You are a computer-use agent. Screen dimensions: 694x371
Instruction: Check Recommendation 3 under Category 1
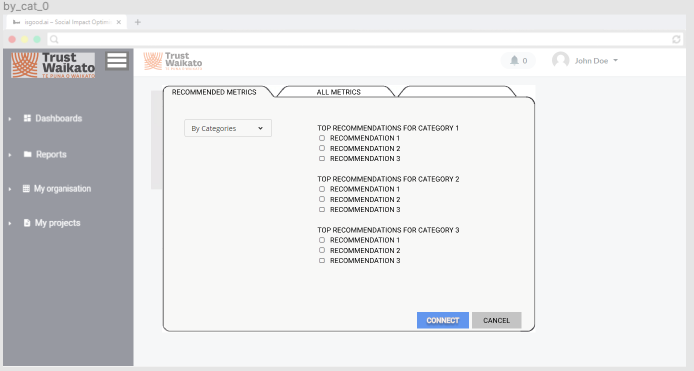click(322, 158)
